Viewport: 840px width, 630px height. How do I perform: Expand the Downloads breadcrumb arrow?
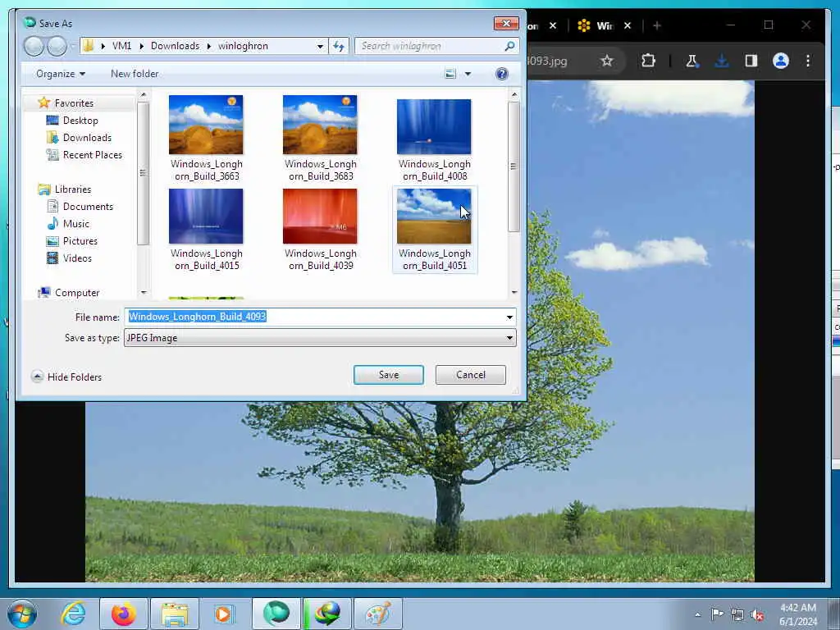point(209,46)
